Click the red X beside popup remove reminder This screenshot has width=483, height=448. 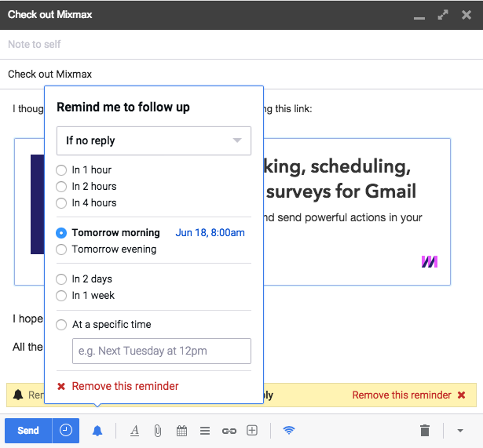click(61, 386)
